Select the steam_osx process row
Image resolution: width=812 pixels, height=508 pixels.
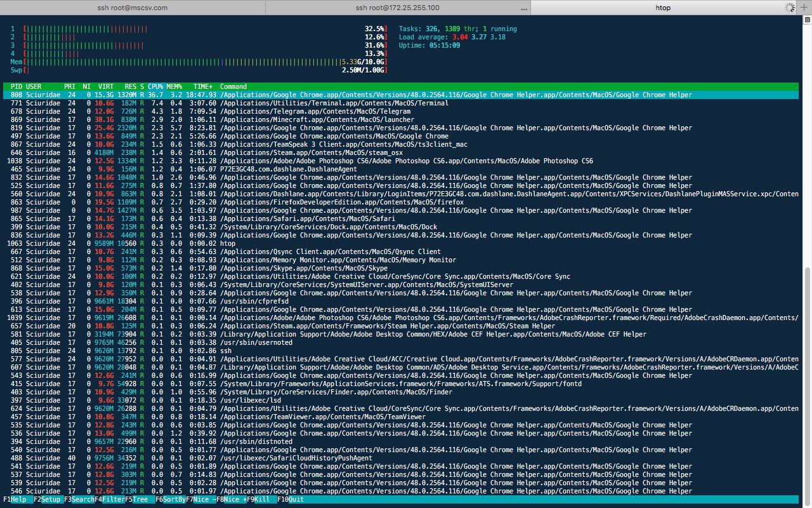(x=401, y=153)
